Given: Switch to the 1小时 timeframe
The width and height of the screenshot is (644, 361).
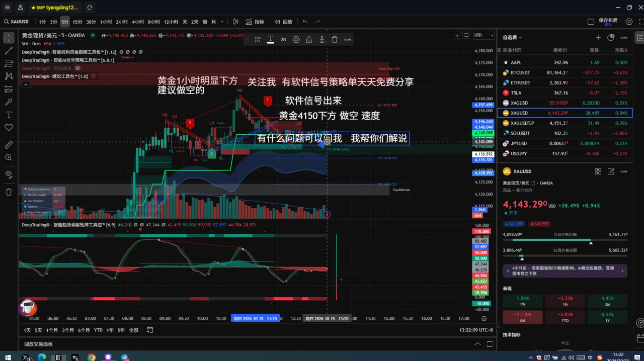Looking at the screenshot, I should tap(106, 22).
